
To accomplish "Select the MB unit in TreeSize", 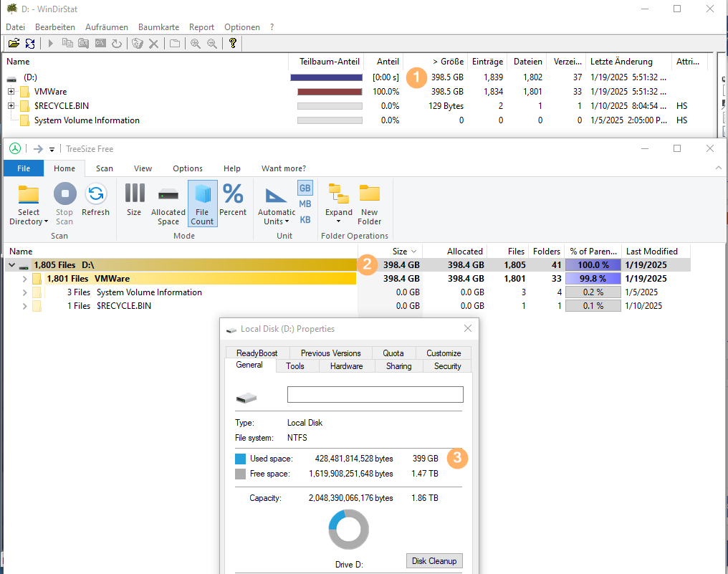I will click(305, 204).
